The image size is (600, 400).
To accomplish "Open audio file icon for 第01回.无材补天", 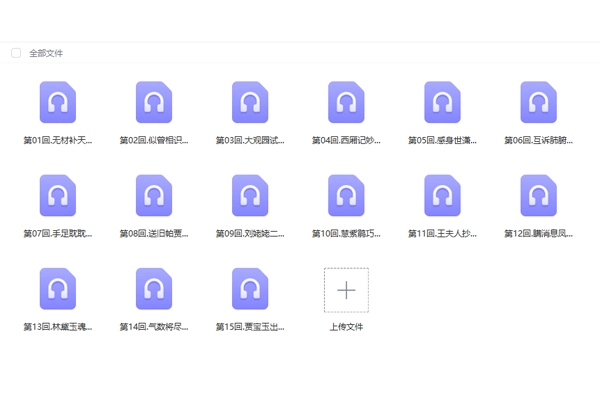I will [x=58, y=102].
